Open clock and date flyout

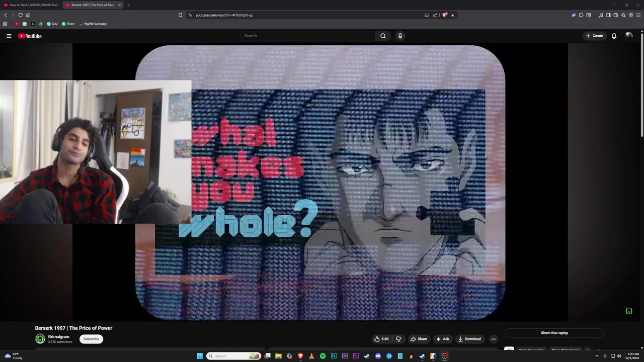coord(633,356)
